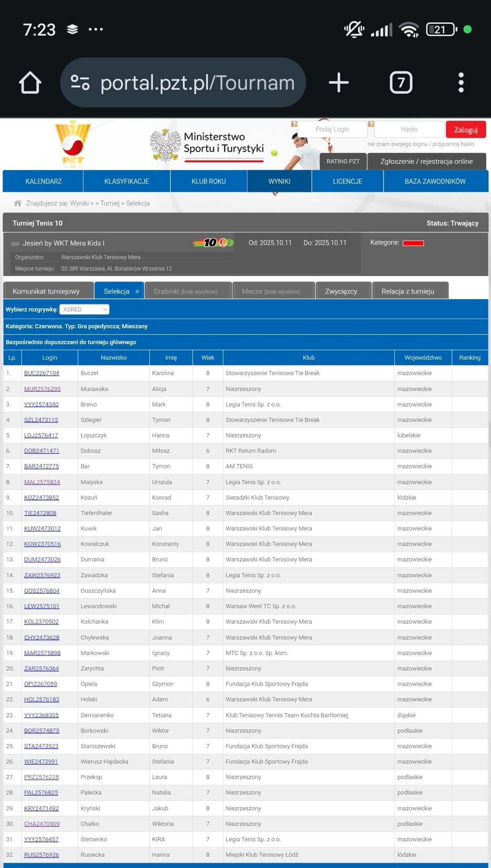Open the browser three-dot overflow menu
The width and height of the screenshot is (491, 868).
(x=461, y=82)
